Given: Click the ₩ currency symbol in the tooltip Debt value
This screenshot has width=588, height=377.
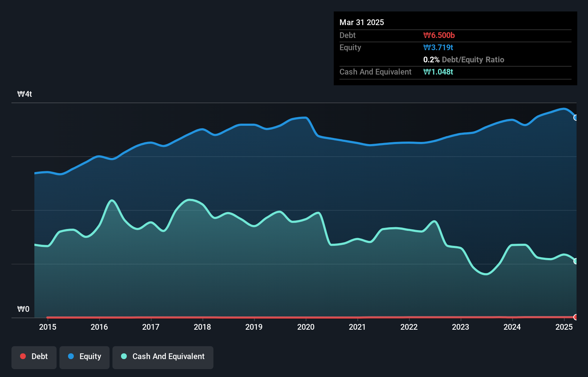Looking at the screenshot, I should [x=426, y=35].
